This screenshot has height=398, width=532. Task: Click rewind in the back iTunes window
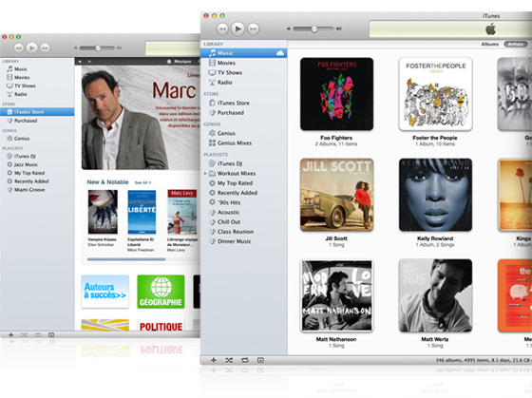[19, 47]
